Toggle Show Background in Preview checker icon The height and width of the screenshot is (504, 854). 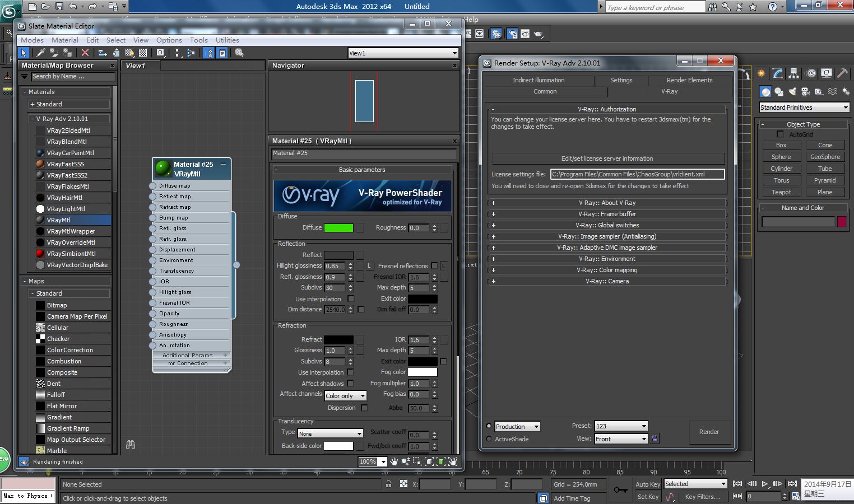143,53
